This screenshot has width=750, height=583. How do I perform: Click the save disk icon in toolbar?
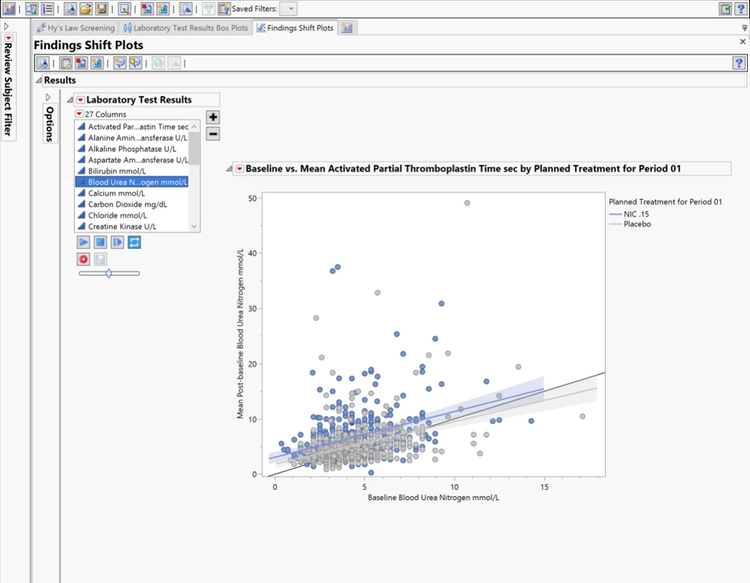pyautogui.click(x=102, y=8)
